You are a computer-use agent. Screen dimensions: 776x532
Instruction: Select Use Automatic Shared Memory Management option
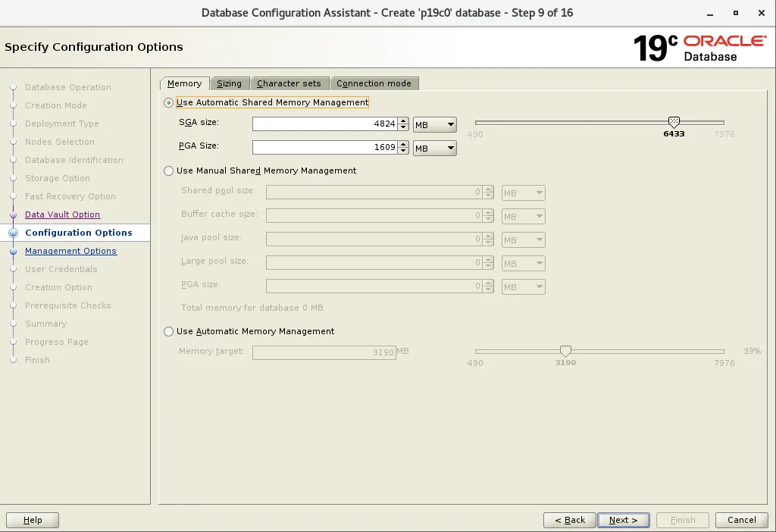click(167, 102)
